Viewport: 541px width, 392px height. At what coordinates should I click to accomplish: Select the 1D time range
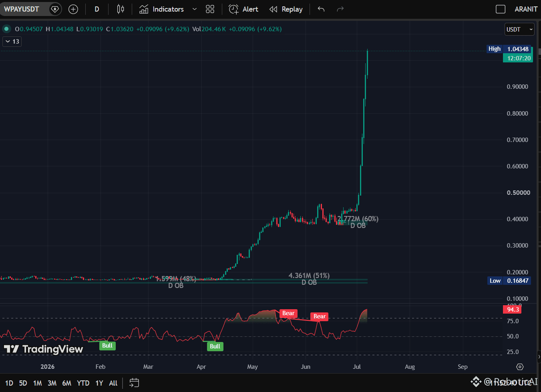point(9,383)
